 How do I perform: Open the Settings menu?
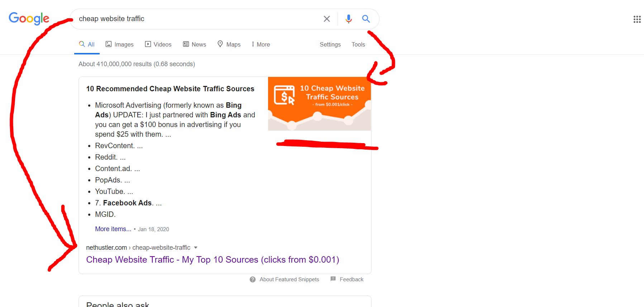point(330,44)
